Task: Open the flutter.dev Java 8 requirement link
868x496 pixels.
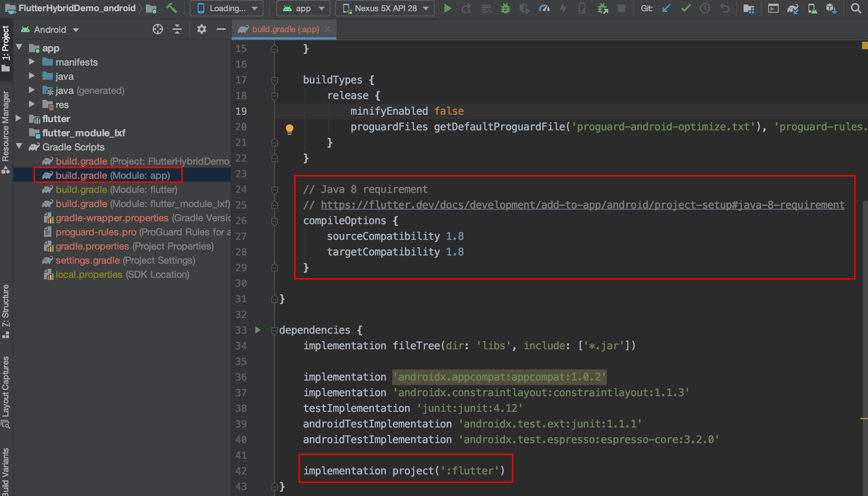Action: click(582, 205)
